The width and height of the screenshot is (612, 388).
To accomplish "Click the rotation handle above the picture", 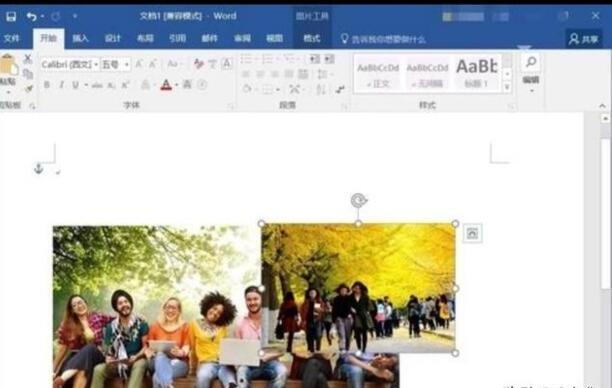I will pyautogui.click(x=358, y=200).
